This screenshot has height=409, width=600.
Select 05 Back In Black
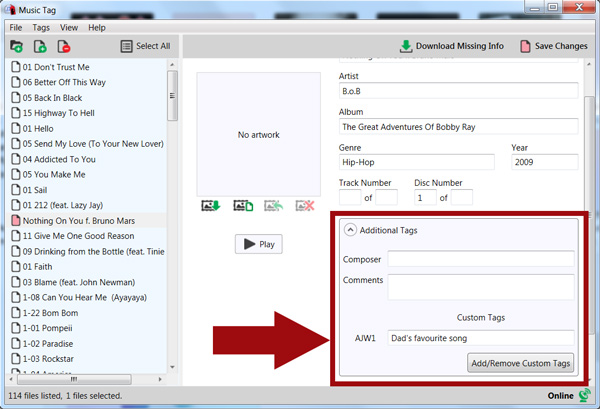point(52,98)
